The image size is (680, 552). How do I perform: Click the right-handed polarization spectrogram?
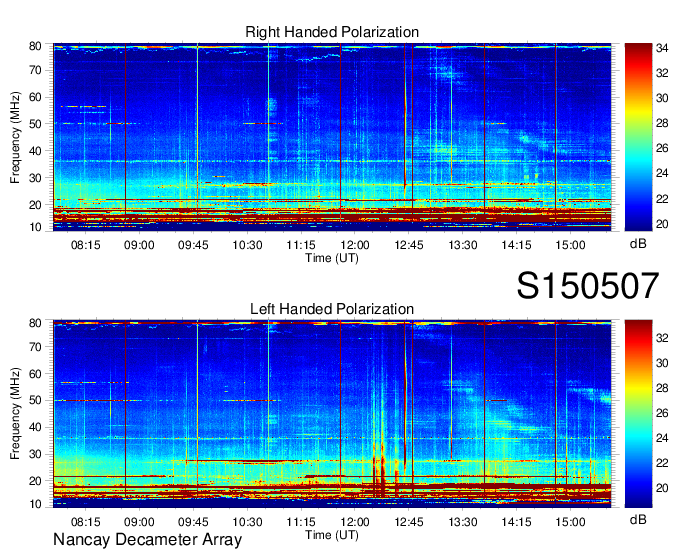click(332, 137)
